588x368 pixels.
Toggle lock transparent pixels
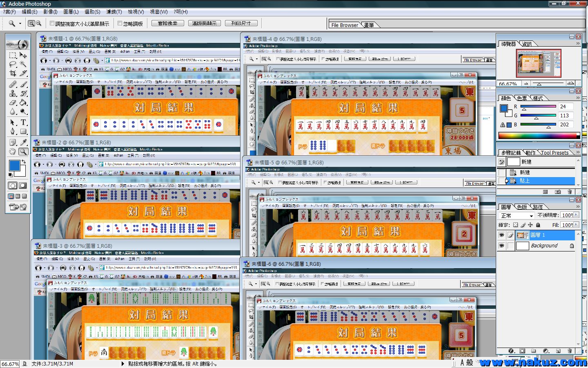click(515, 225)
